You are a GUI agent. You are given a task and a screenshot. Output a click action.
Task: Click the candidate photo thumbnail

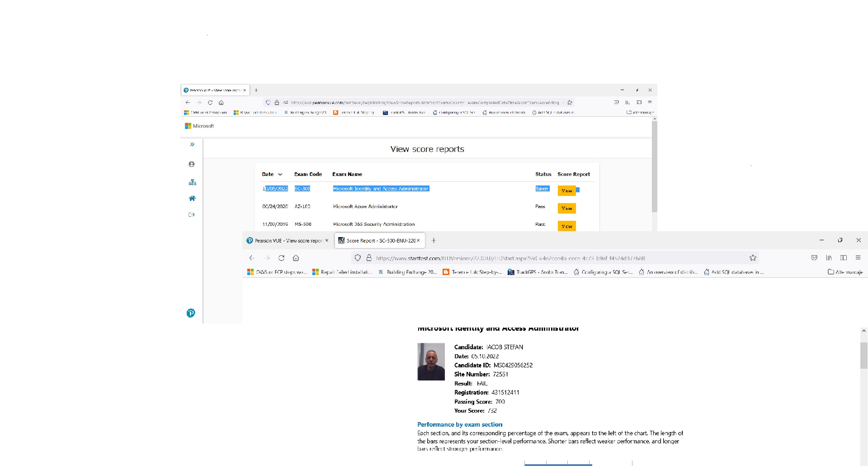pyautogui.click(x=431, y=361)
